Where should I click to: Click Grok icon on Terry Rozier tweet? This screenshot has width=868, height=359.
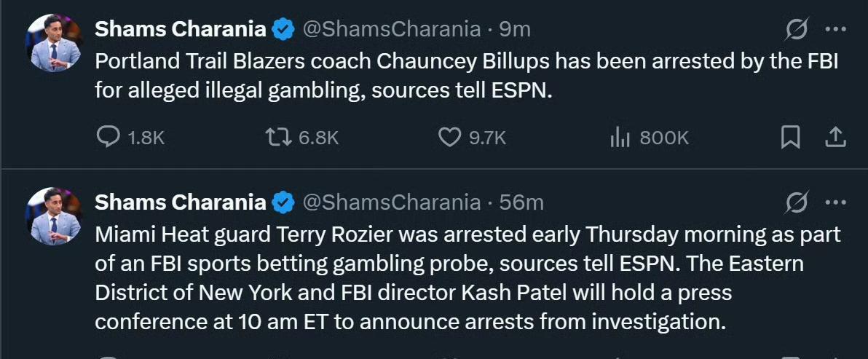(x=797, y=202)
